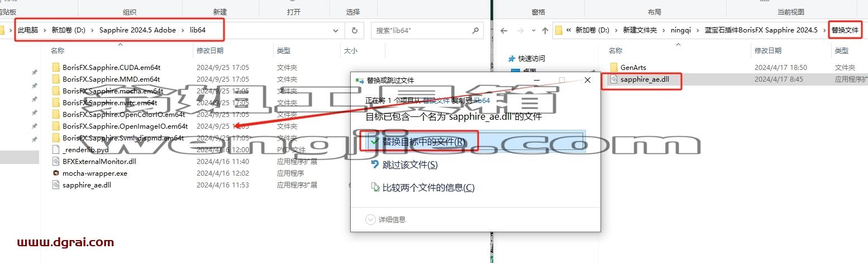Screen dimensions: 868x263
Task: Click sapphire_ae.dll icon in lib64 window
Action: click(55, 185)
